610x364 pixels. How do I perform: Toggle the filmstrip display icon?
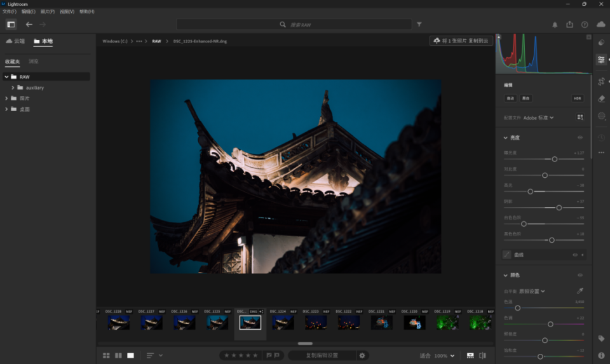coord(470,356)
